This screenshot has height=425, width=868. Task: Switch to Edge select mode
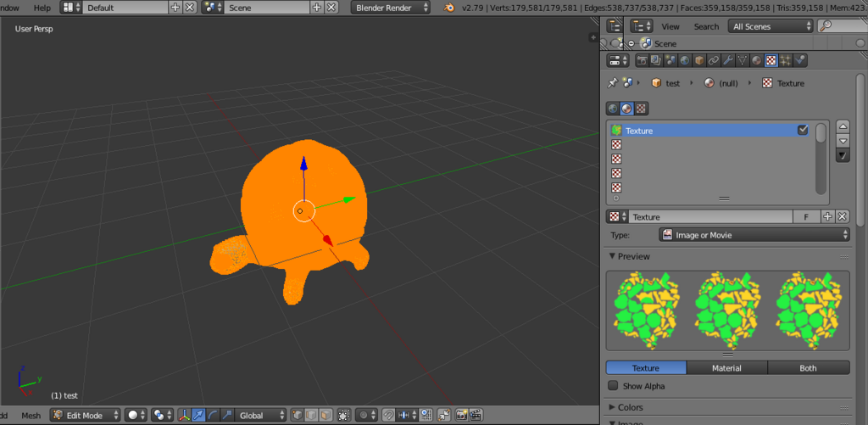coord(312,415)
